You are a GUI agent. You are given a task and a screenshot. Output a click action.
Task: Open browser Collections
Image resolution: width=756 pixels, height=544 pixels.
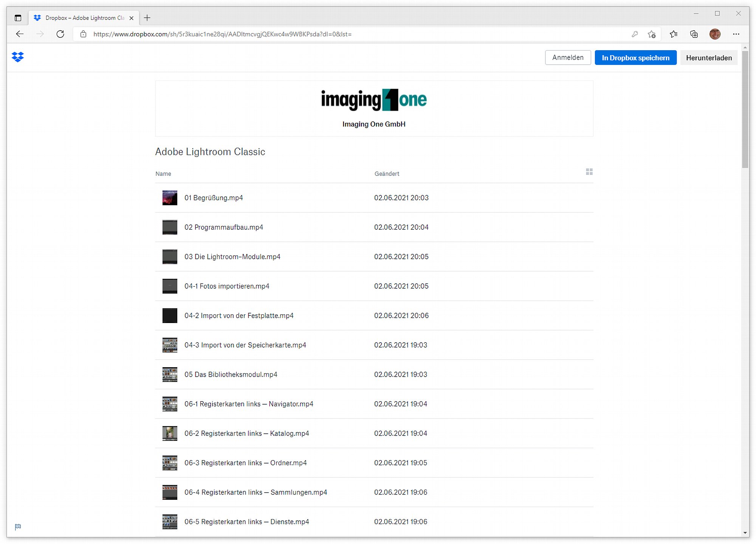pyautogui.click(x=694, y=34)
